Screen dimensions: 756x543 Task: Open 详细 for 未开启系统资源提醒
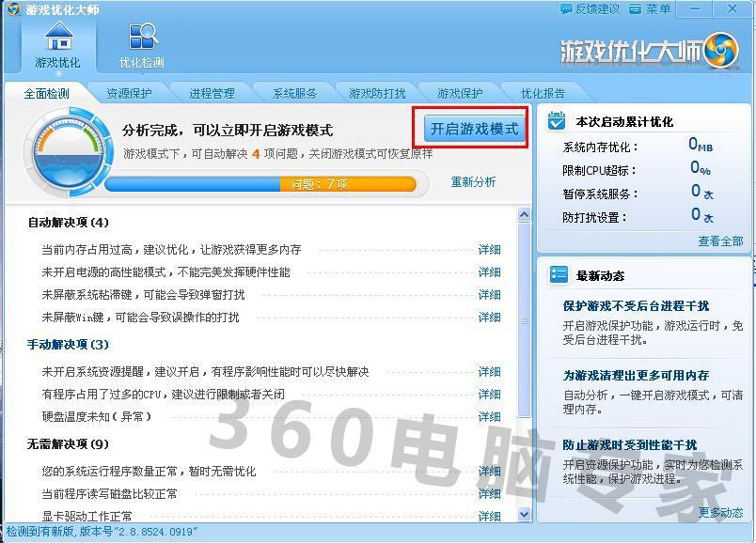(x=489, y=371)
